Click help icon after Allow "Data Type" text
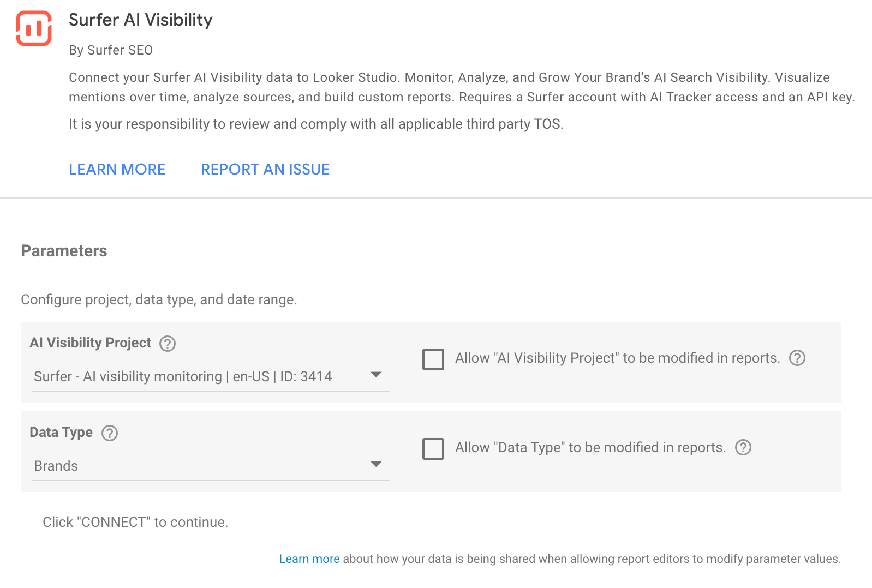The width and height of the screenshot is (872, 588). [x=743, y=447]
